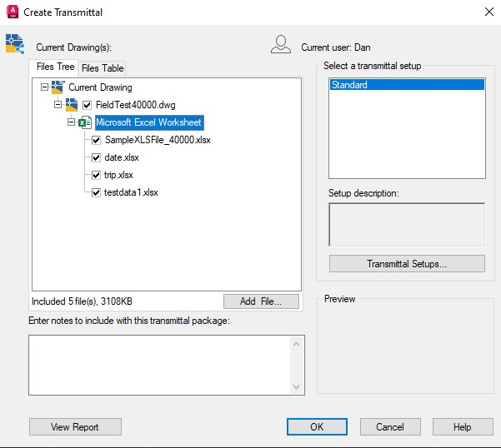The image size is (501, 448).
Task: Click the transmittal icon beside Current Drawing(s)
Action: [14, 44]
